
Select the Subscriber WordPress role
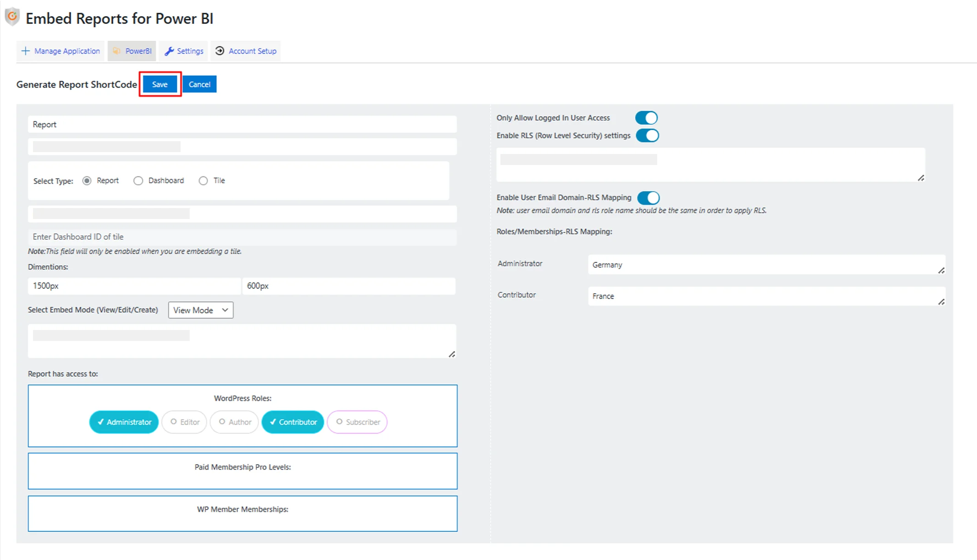tap(357, 422)
